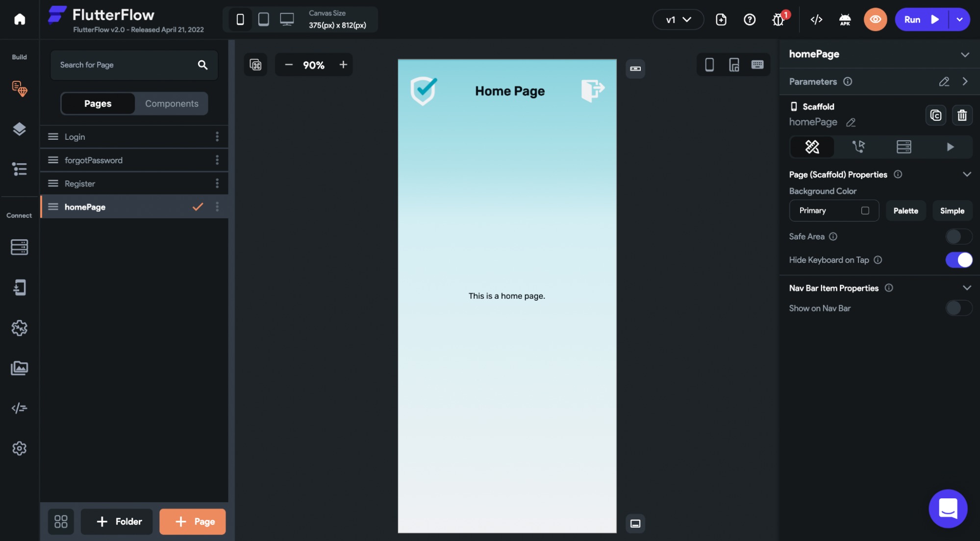Add a new Folder

[117, 521]
